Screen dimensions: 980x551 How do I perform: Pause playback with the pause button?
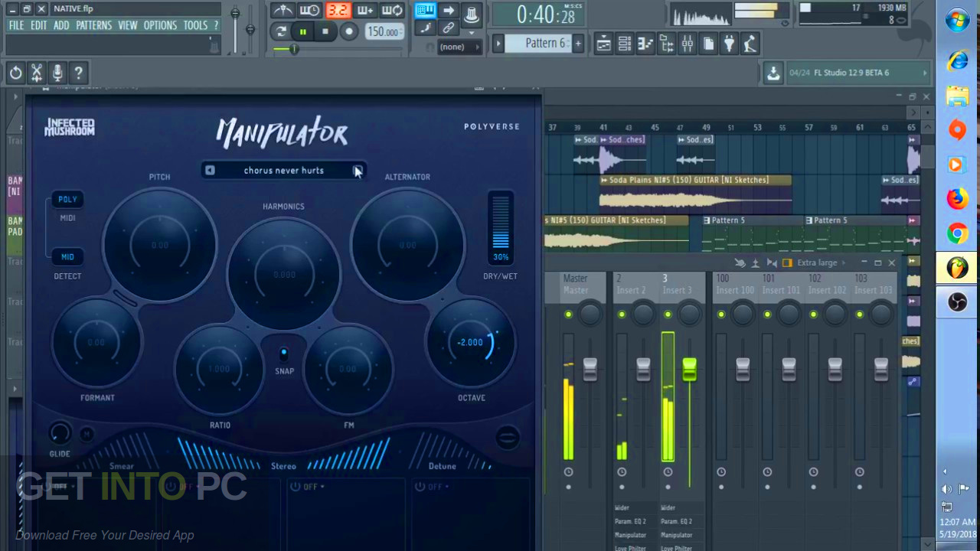tap(303, 31)
